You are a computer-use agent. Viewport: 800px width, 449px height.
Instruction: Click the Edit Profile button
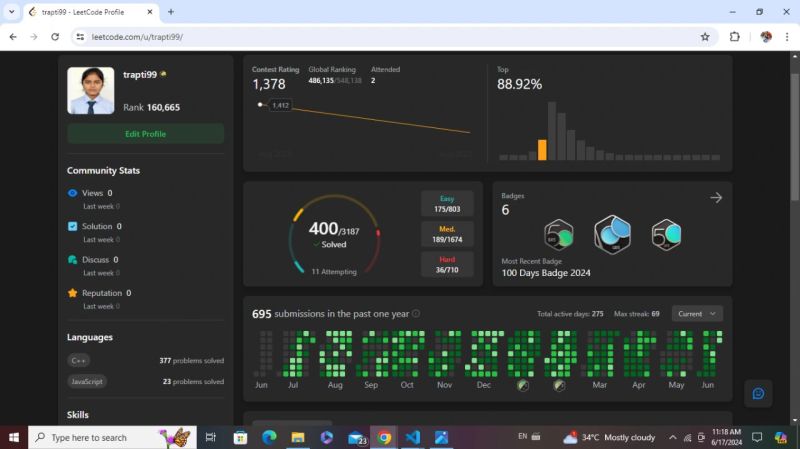point(145,134)
